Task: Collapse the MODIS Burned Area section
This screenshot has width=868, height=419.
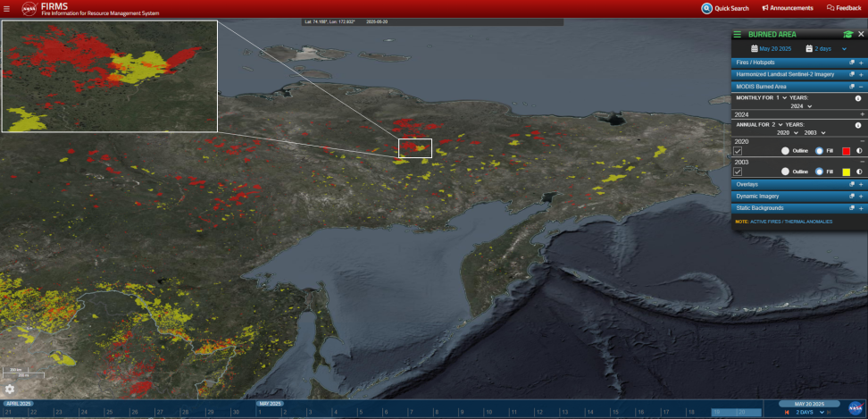Action: (861, 87)
